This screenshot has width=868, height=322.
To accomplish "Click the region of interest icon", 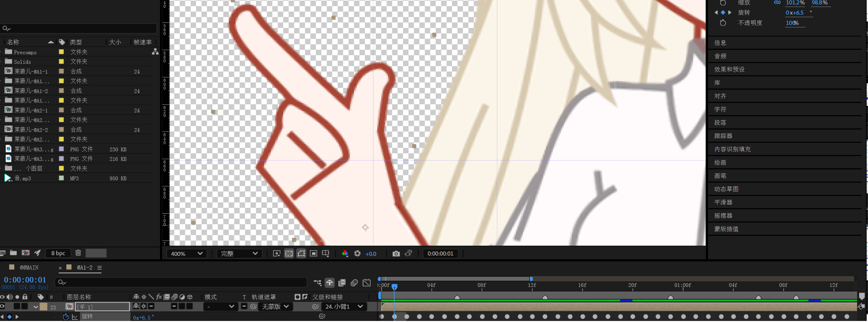I will (314, 254).
